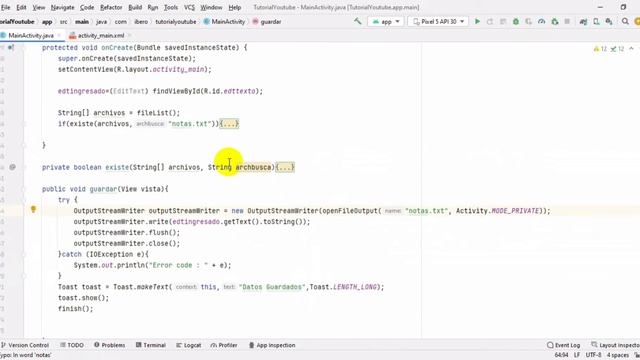This screenshot has width=640, height=360.
Task: Click the guardar breadcrumb in navigation bar
Action: point(267,22)
